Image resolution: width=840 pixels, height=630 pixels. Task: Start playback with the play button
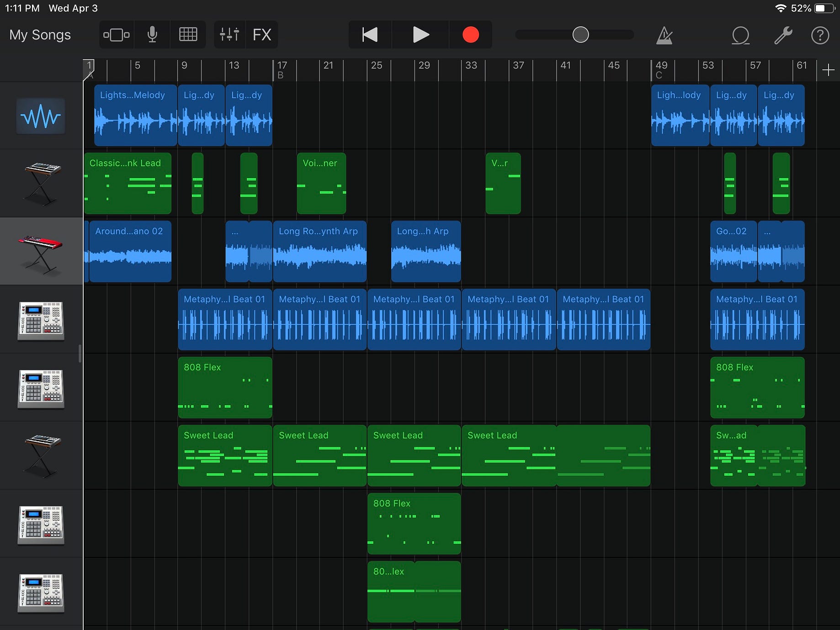tap(421, 34)
